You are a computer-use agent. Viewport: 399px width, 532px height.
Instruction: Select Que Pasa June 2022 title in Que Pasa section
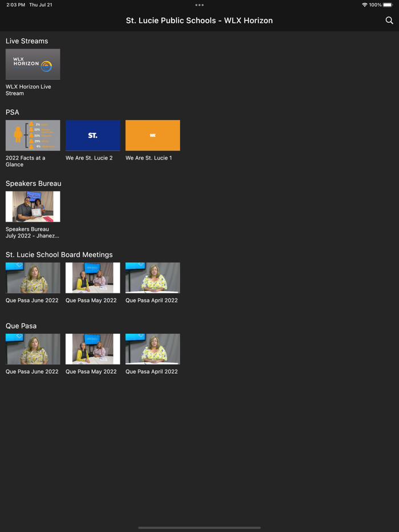coord(32,371)
